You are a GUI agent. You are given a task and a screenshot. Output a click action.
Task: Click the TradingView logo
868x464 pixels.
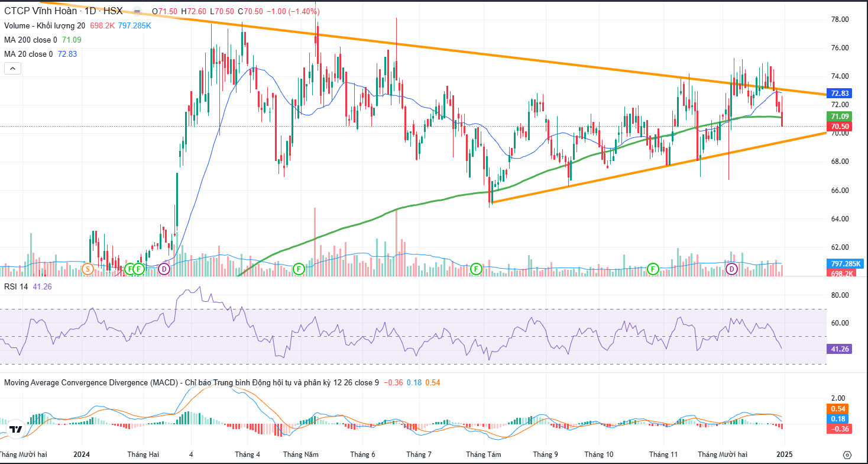click(16, 429)
